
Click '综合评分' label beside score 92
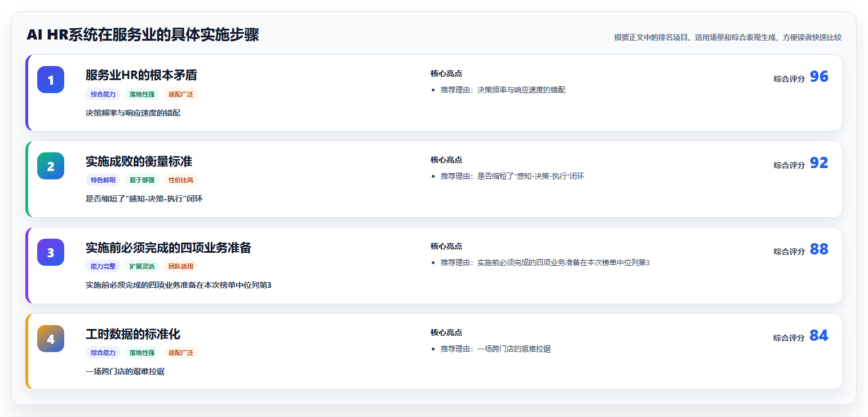pos(789,166)
